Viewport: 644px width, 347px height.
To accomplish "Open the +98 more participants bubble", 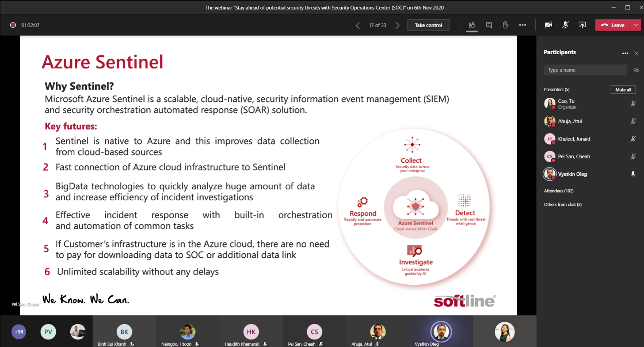I will [19, 332].
